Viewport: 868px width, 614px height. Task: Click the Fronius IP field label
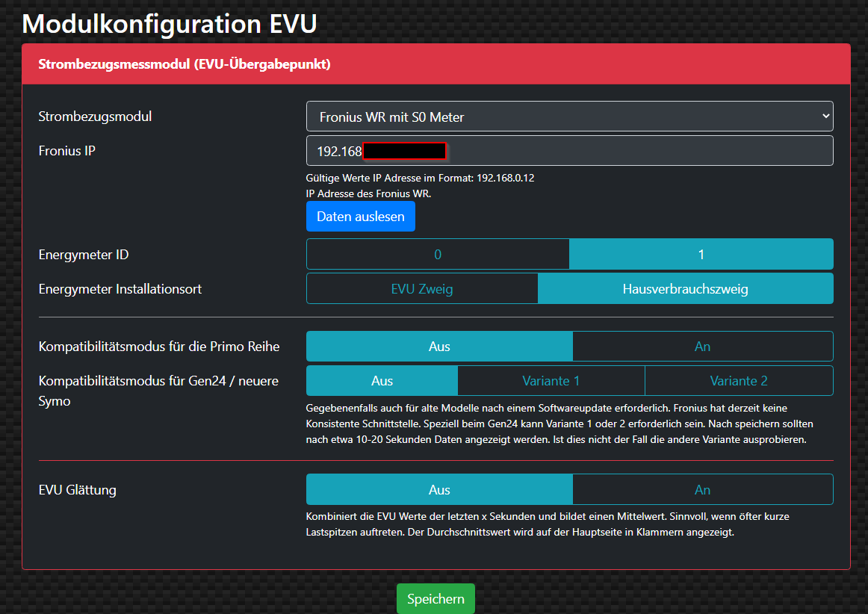(x=67, y=151)
